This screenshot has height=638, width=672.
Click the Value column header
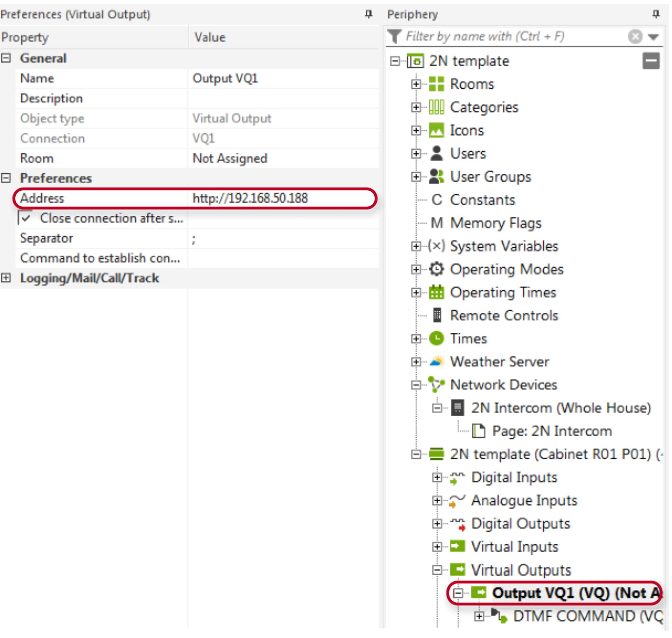284,37
